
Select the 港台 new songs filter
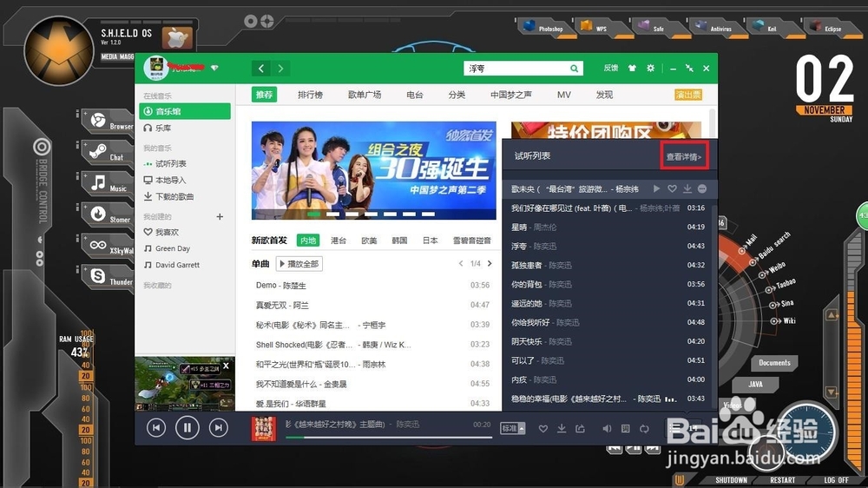point(339,241)
